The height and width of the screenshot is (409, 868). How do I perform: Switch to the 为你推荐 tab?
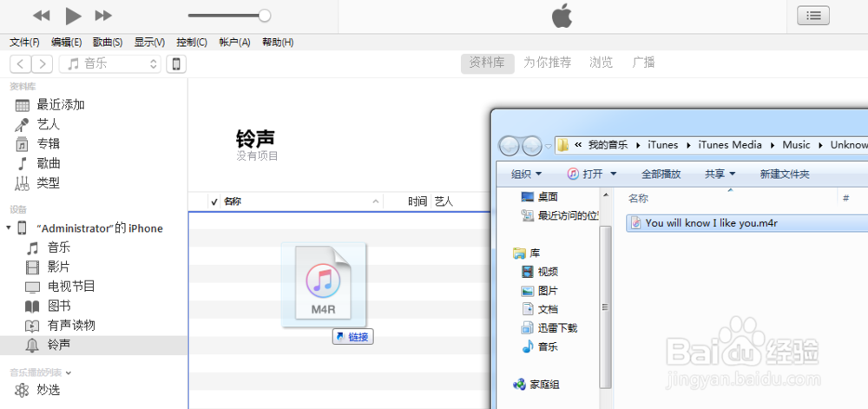point(548,63)
